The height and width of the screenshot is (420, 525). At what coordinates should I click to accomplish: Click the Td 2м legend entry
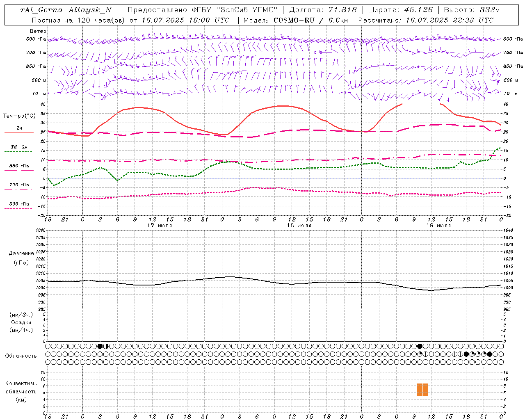(x=19, y=147)
